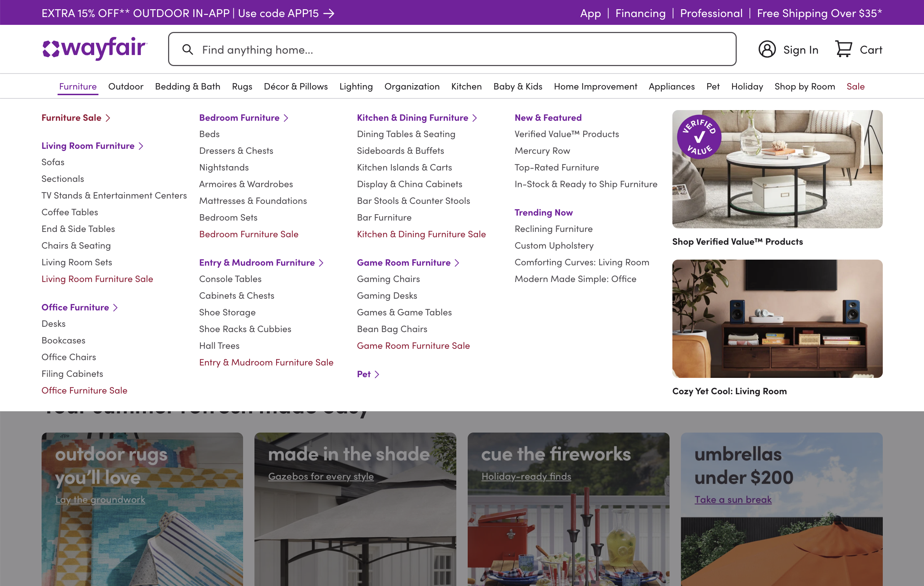The width and height of the screenshot is (924, 586).
Task: Open the Appliances menu
Action: click(x=671, y=87)
